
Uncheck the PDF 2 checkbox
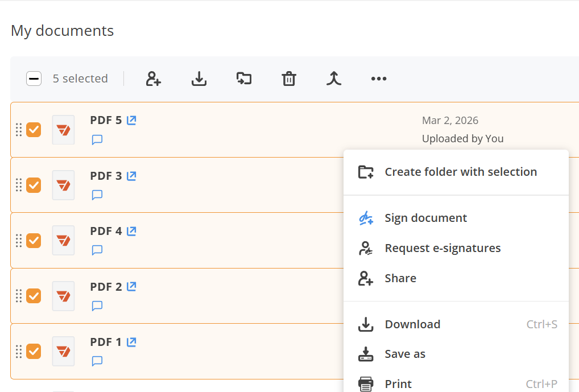point(34,296)
